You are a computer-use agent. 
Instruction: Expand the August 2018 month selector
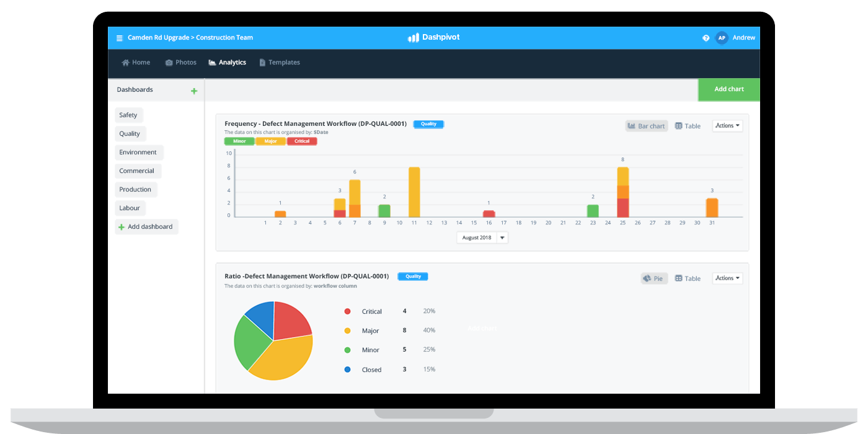[502, 237]
